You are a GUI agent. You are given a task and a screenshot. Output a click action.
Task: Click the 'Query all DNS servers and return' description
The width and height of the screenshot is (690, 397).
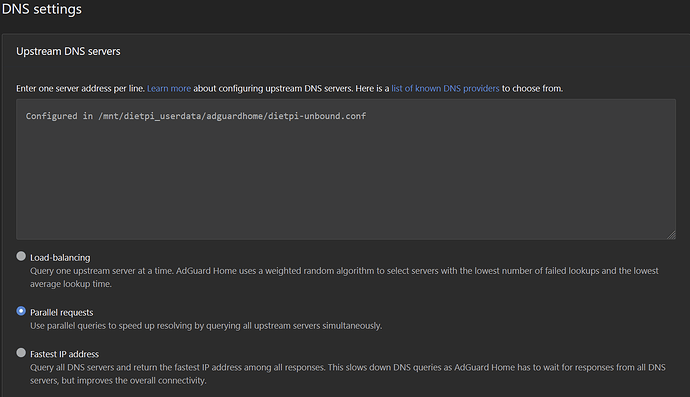point(348,374)
